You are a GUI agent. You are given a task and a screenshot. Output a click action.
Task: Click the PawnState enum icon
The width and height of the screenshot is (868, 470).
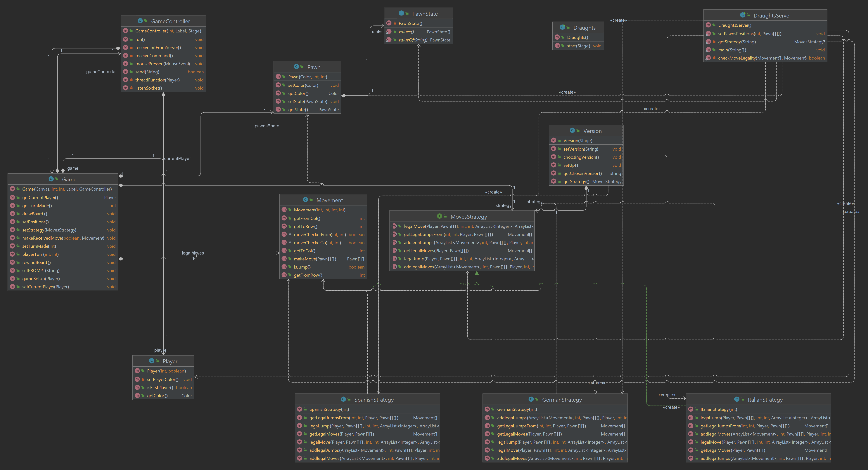(401, 13)
